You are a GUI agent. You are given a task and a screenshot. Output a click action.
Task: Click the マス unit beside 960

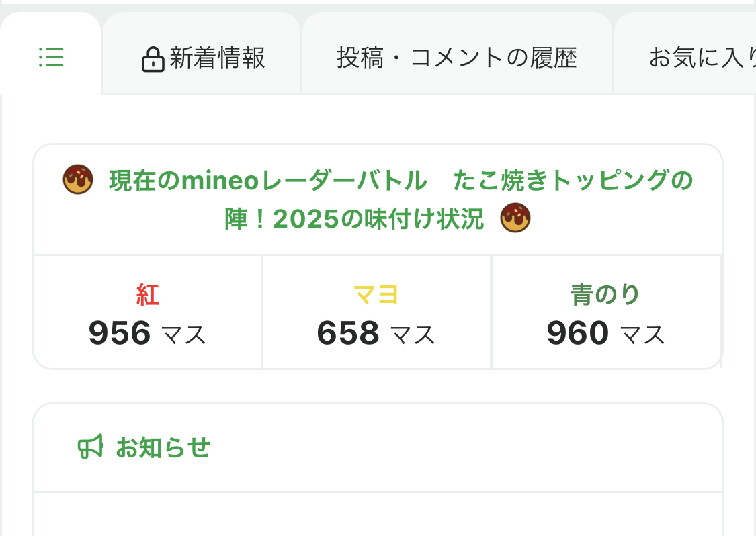click(x=643, y=334)
